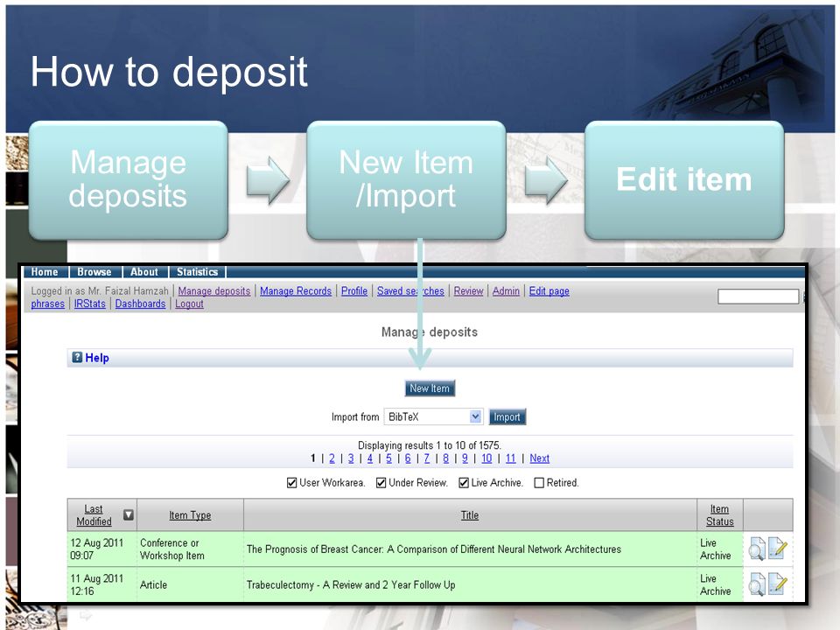Go to results page 4

click(x=369, y=458)
